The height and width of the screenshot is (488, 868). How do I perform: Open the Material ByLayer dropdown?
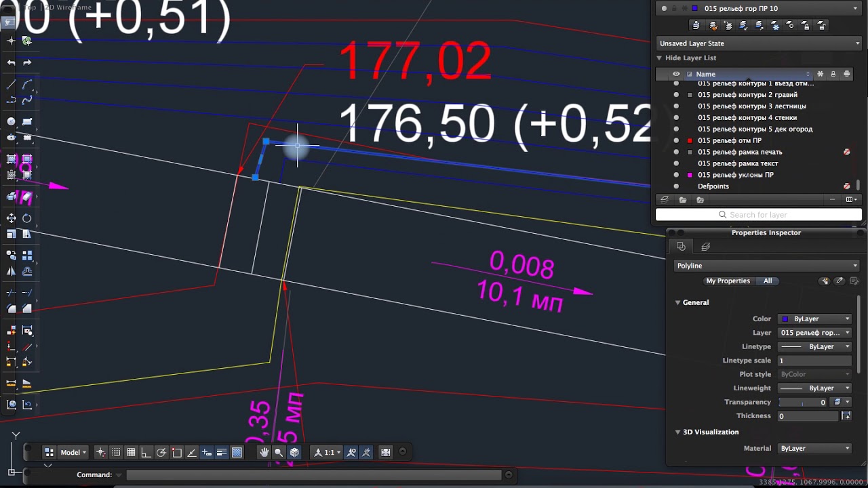(x=814, y=449)
